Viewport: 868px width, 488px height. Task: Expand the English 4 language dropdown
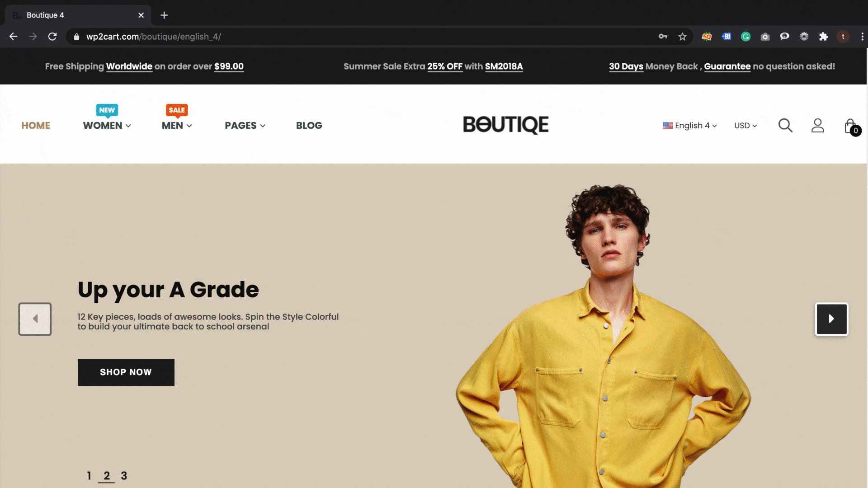point(690,126)
